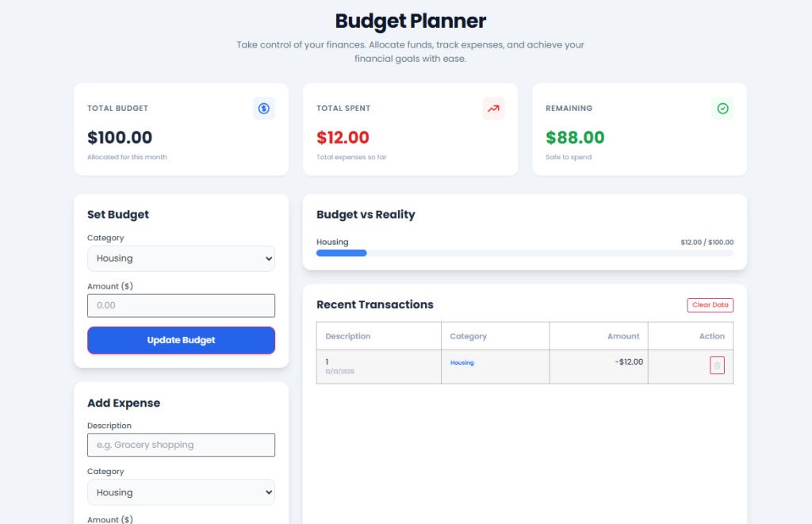This screenshot has height=524, width=812.
Task: Clear all data using Clear Data button
Action: click(710, 304)
